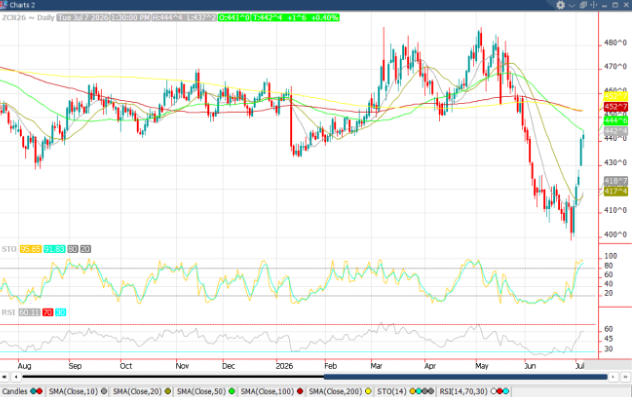The height and width of the screenshot is (398, 632).
Task: Click the horizontal time scrollbar thumb
Action: (x=466, y=377)
